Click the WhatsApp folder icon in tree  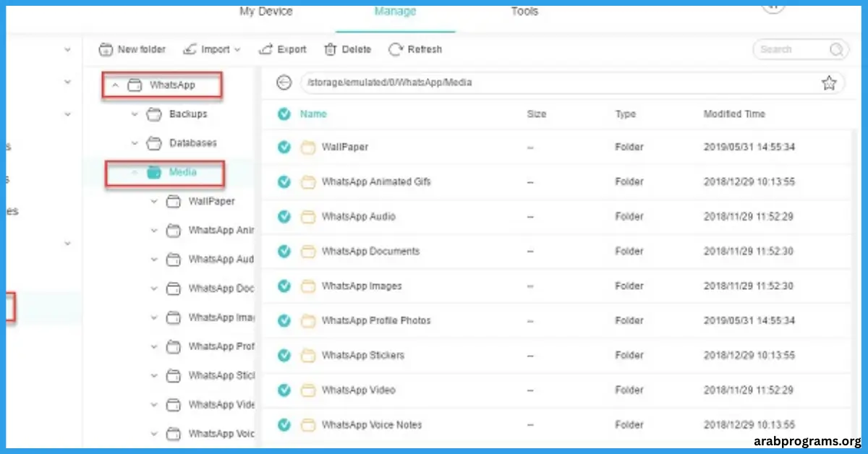pyautogui.click(x=135, y=85)
